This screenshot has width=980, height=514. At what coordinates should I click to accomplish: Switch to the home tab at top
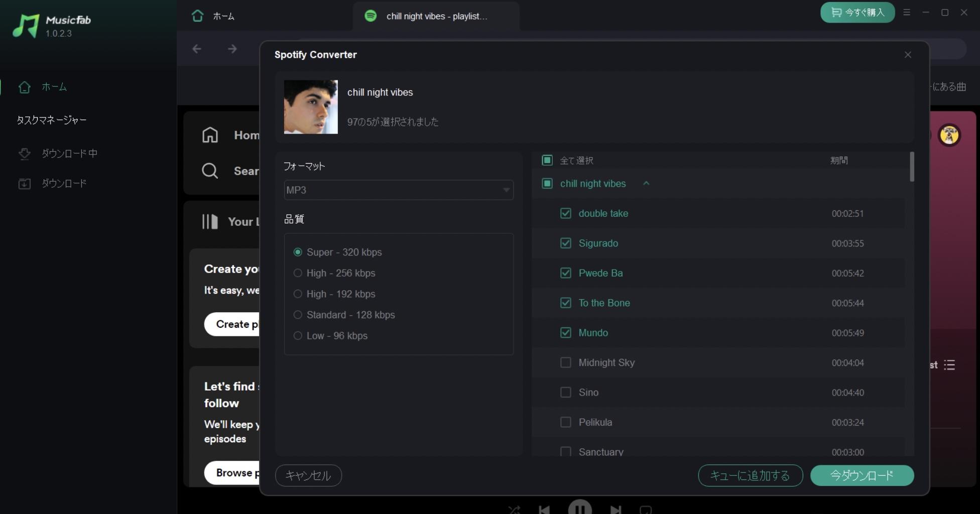pyautogui.click(x=214, y=16)
